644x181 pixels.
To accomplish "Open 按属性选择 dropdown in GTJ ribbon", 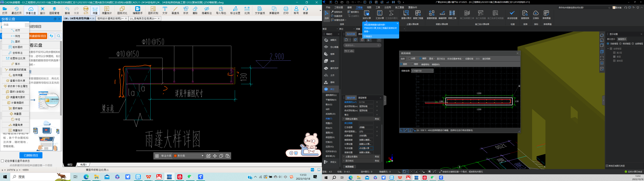I will click(339, 20).
